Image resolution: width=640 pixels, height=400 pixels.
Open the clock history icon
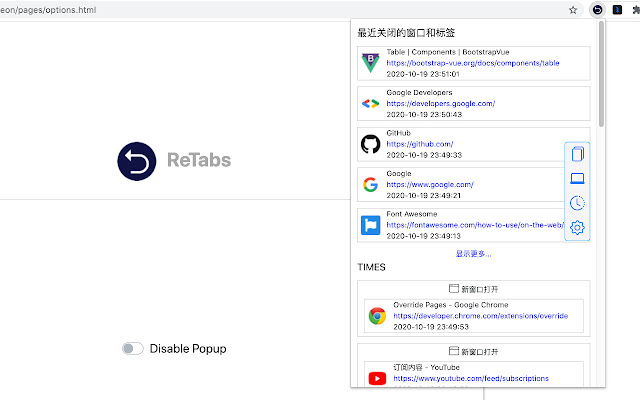(576, 203)
